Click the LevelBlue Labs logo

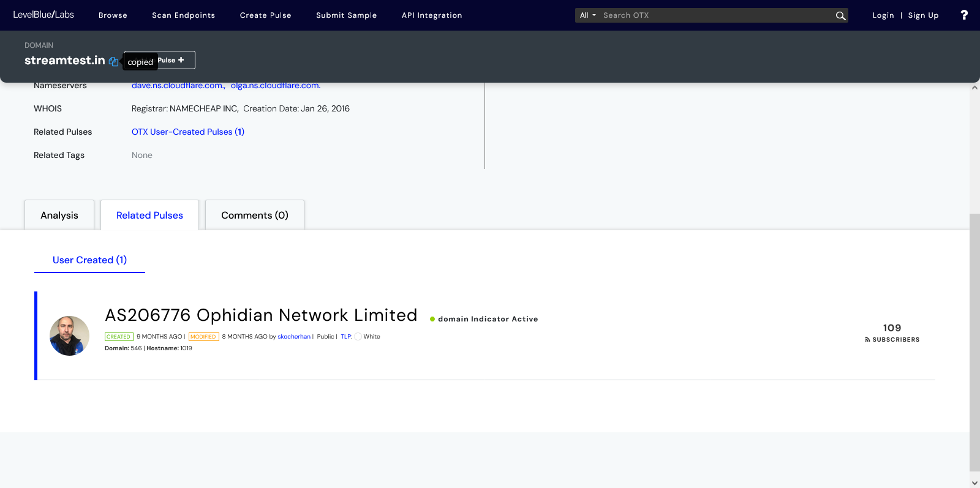coord(43,15)
